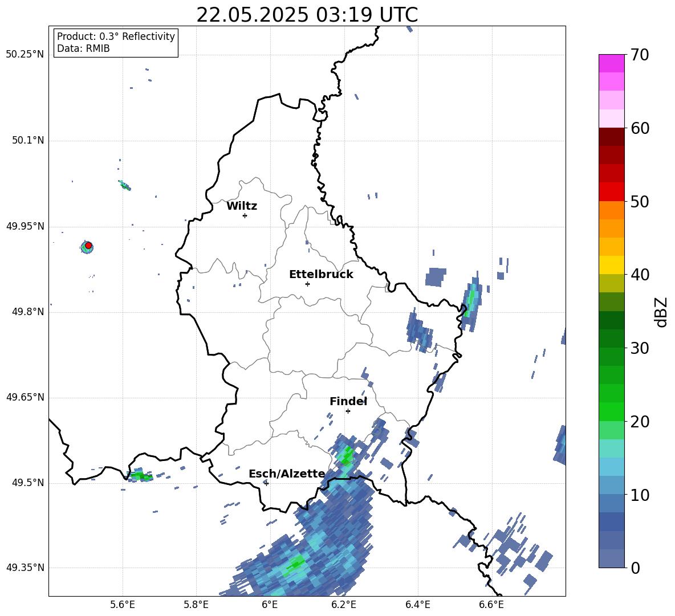Screen dimensions: 675x616
Task: Click the Data: RMIB label
Action: [83, 48]
